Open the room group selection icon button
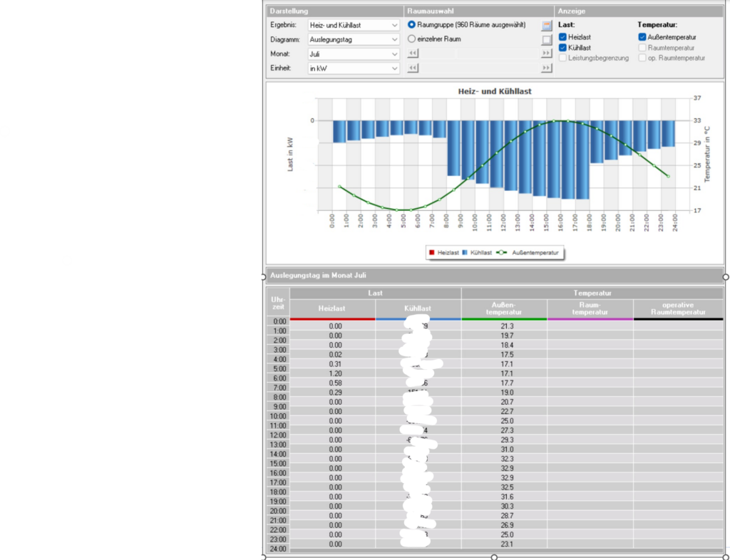Viewport: 730px width, 560px height. click(x=547, y=25)
